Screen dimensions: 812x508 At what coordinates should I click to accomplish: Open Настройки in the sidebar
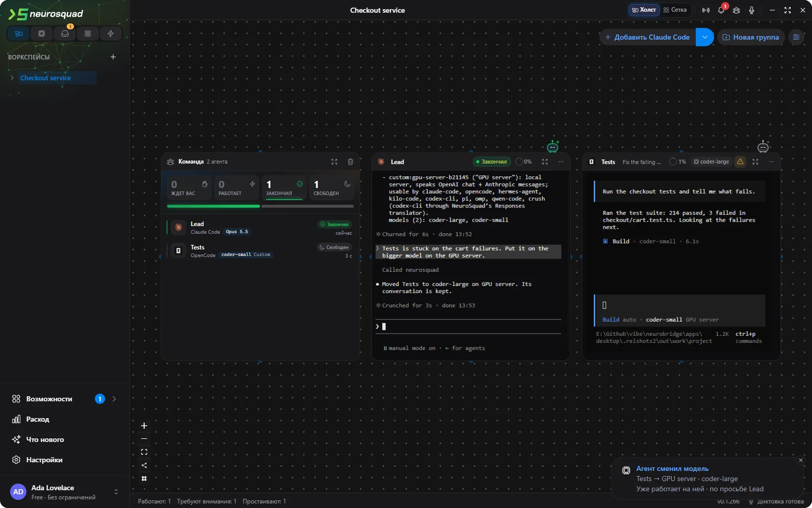click(x=64, y=460)
